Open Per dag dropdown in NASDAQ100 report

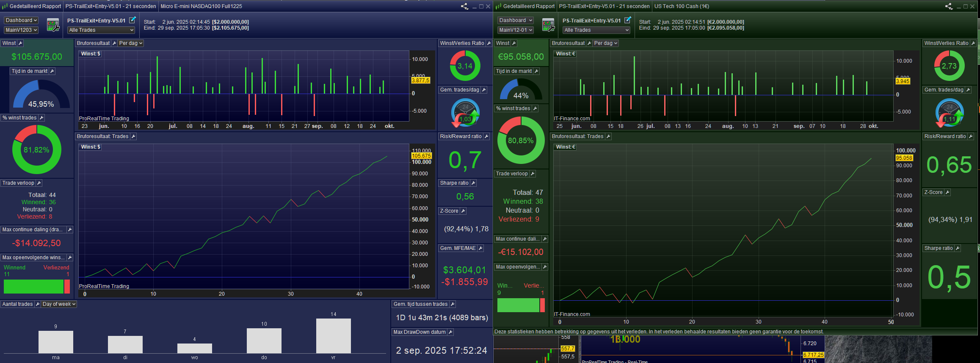[x=131, y=43]
